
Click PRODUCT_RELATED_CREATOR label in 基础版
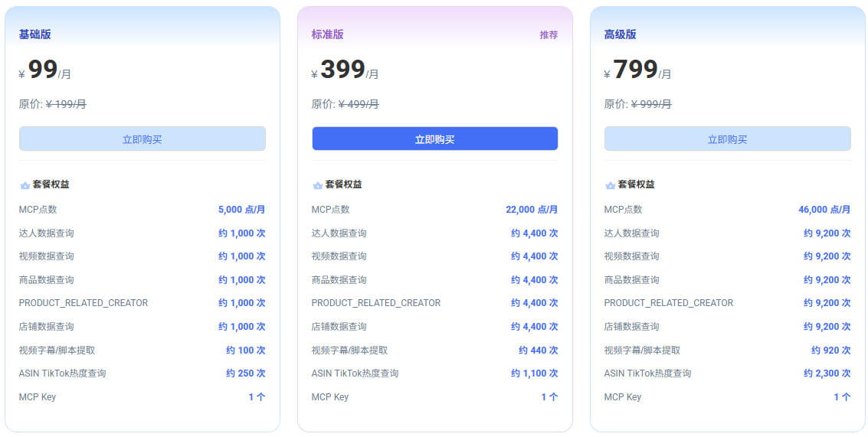[x=84, y=303]
